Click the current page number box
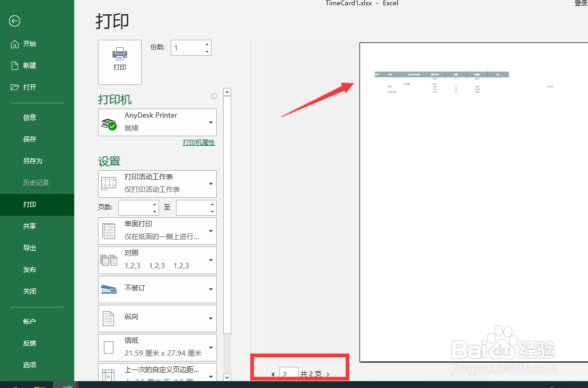Image resolution: width=588 pixels, height=388 pixels. coord(289,374)
